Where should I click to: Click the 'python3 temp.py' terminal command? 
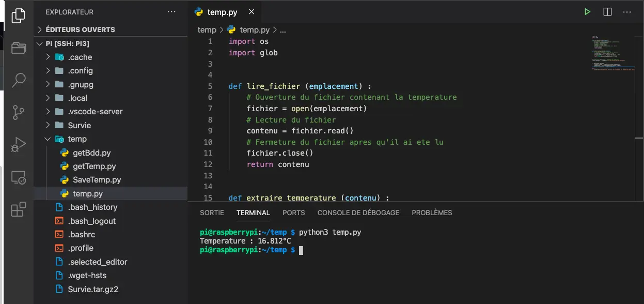pyautogui.click(x=330, y=232)
